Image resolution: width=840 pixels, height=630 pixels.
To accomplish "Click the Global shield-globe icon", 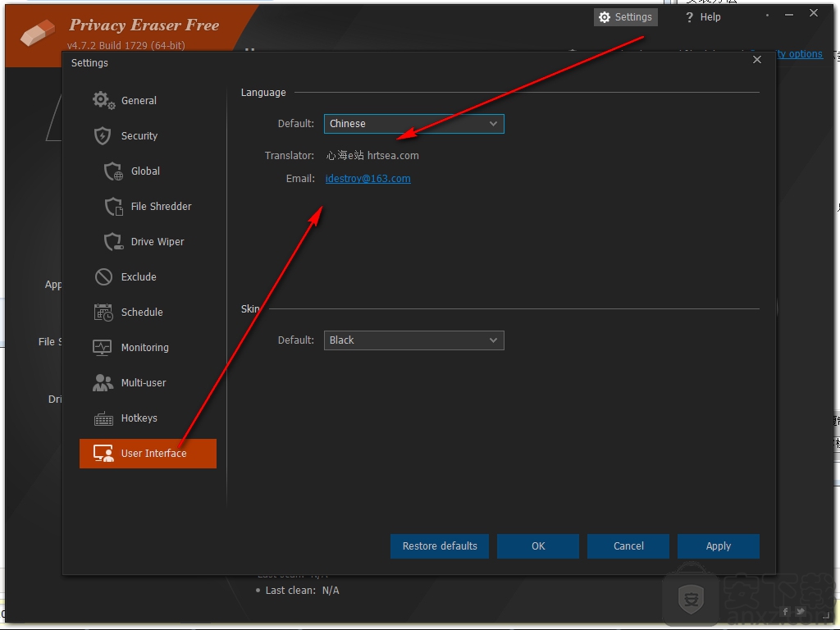I will point(113,171).
